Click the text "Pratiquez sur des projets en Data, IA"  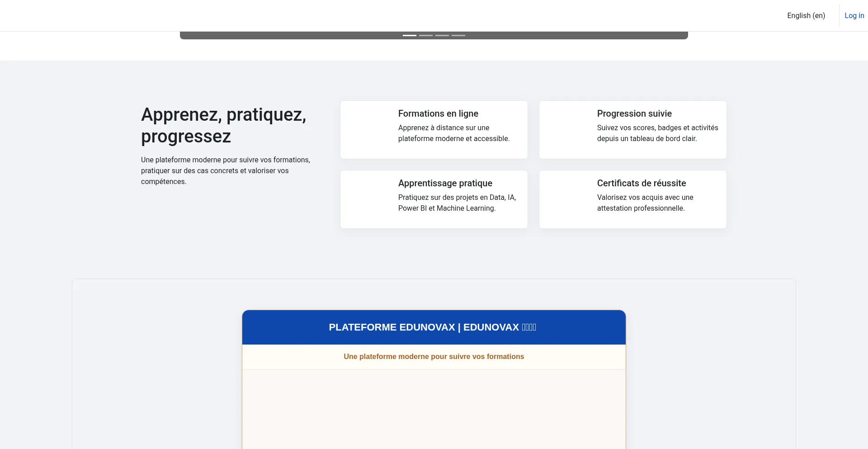pos(457,203)
